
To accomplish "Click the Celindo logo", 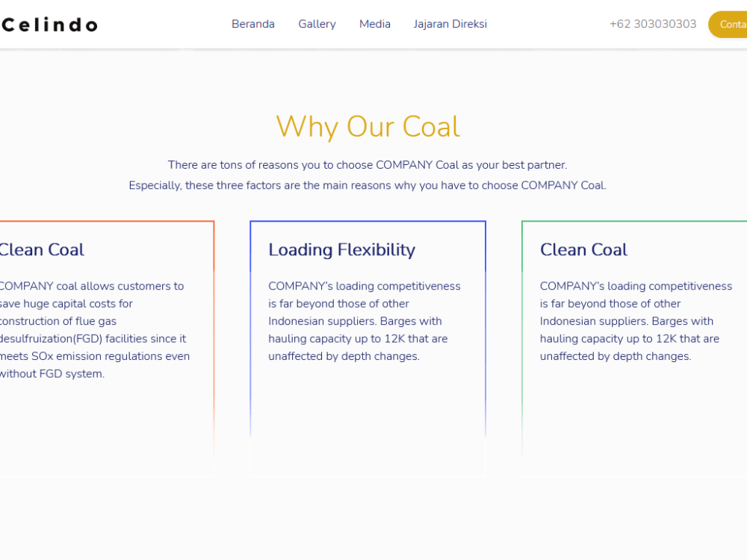I will [49, 25].
